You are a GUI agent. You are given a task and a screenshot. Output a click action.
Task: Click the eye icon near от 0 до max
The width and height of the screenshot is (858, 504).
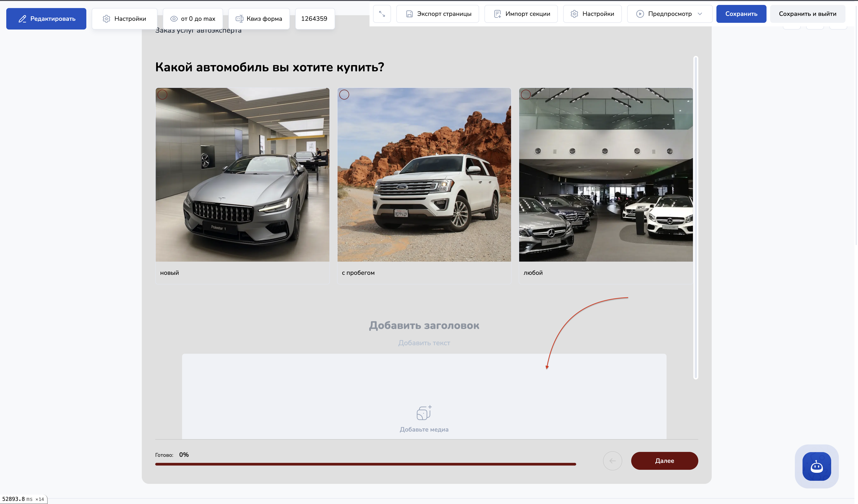(x=174, y=19)
